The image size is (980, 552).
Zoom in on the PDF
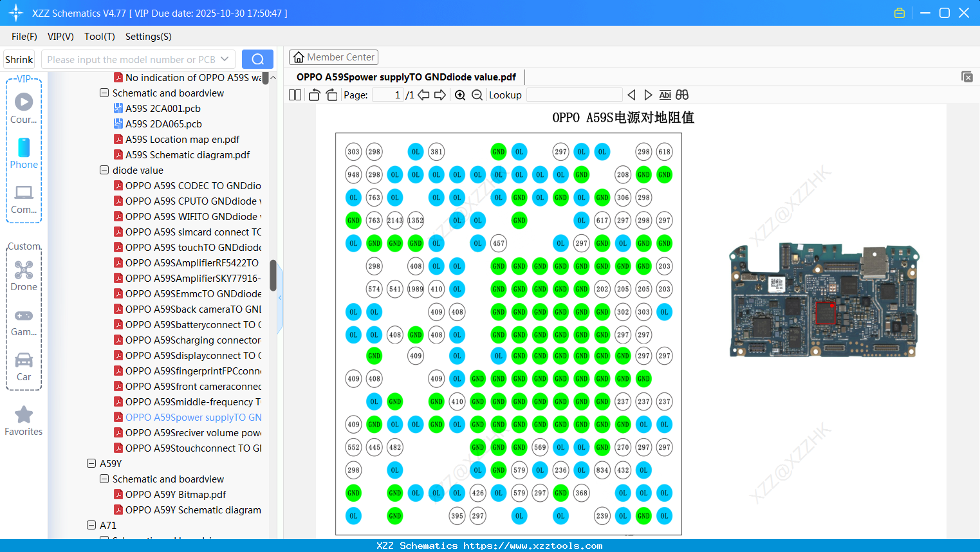[460, 95]
